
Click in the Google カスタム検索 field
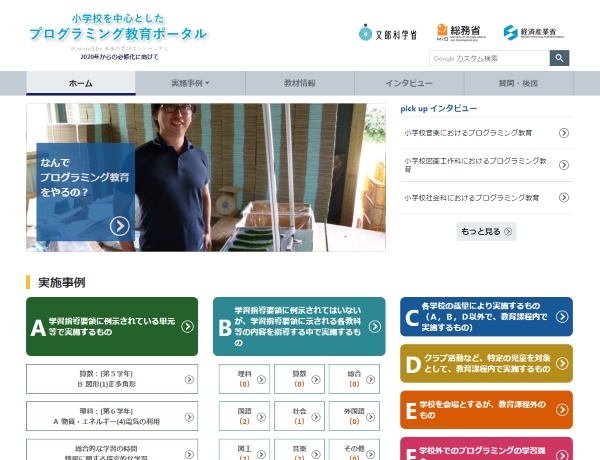click(488, 58)
